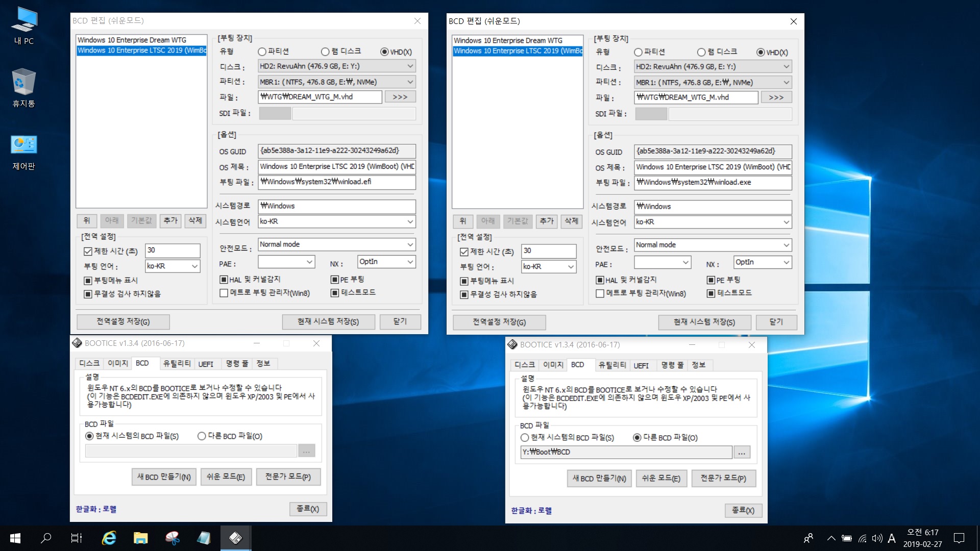Click the OS 제목 field in left BCD window

click(x=337, y=166)
